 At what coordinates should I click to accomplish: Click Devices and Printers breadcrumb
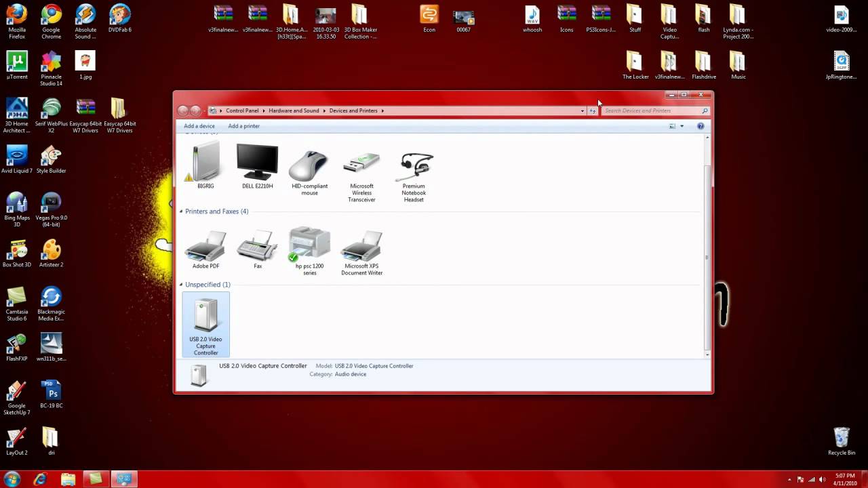click(353, 110)
